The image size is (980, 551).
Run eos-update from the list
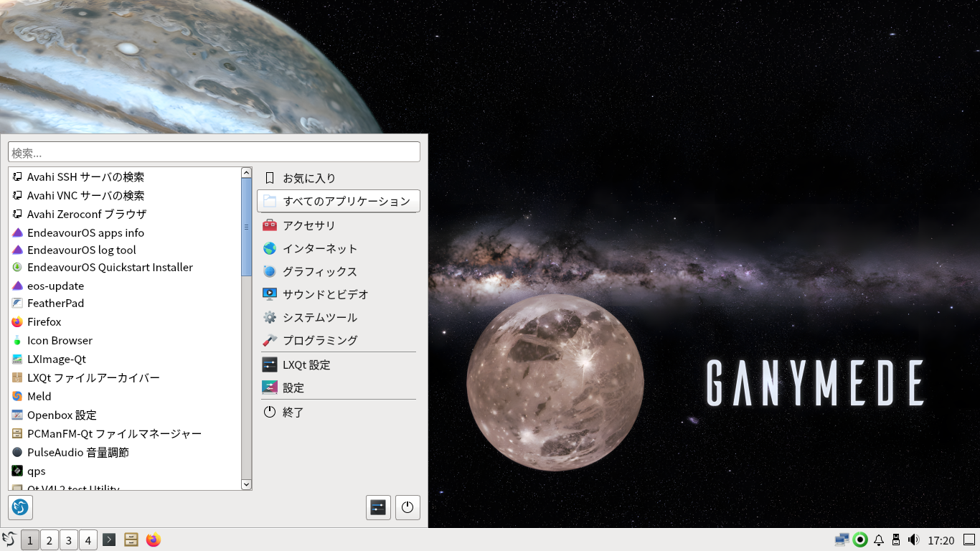[x=126, y=286]
